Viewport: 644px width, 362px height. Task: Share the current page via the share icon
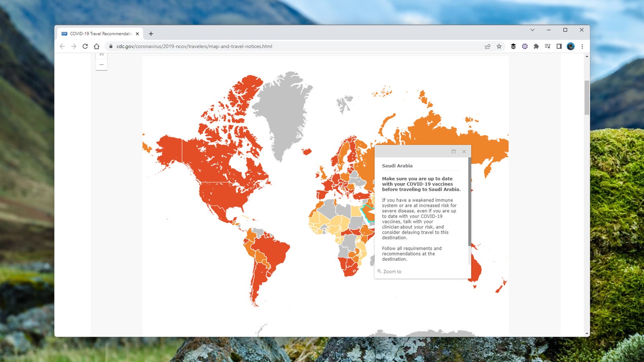487,46
